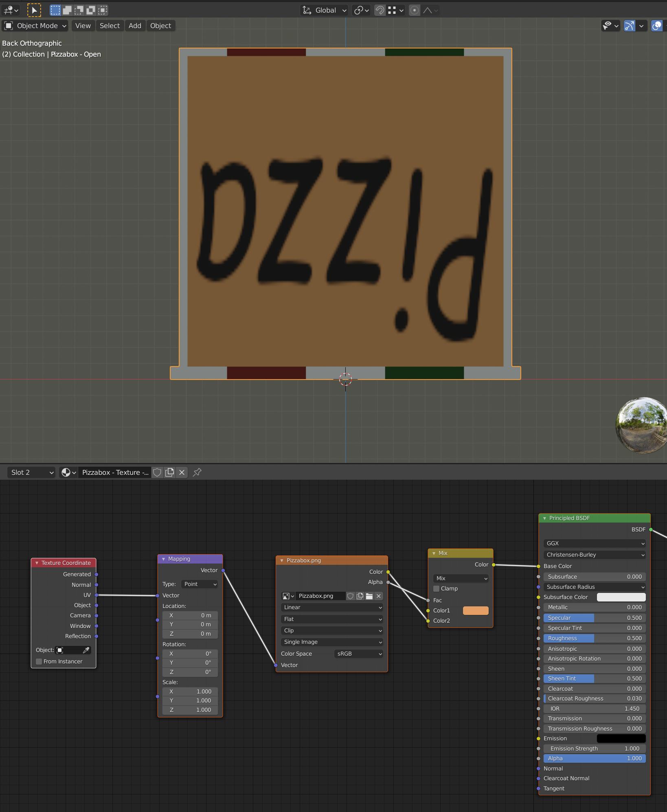Click the object eyedropper in Texture Coordinate

pyautogui.click(x=86, y=650)
